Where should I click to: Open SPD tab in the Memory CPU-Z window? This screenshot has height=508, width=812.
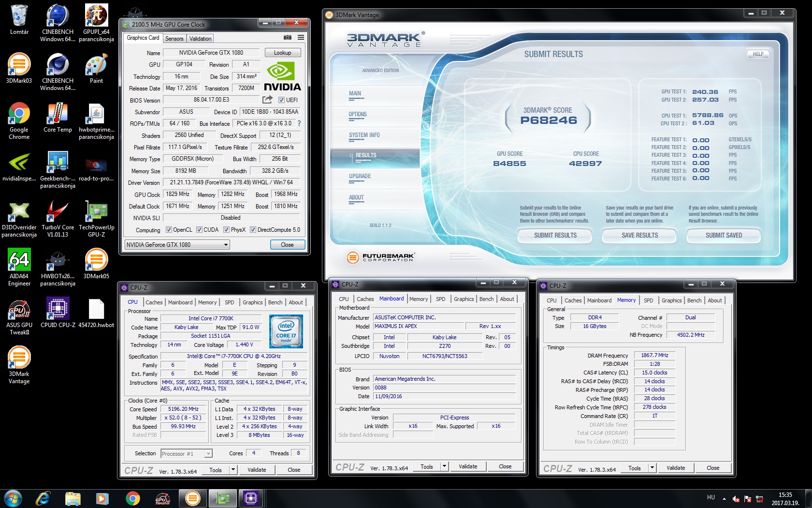(x=648, y=300)
